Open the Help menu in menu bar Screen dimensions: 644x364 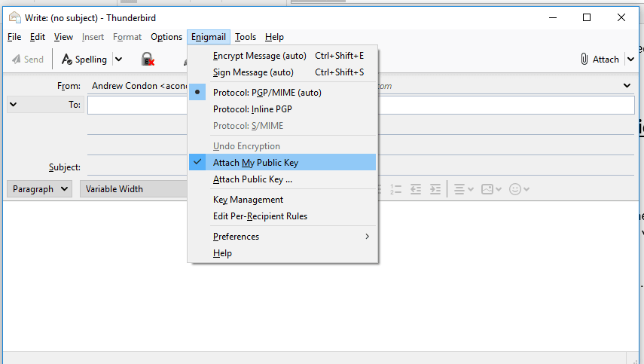pos(274,37)
